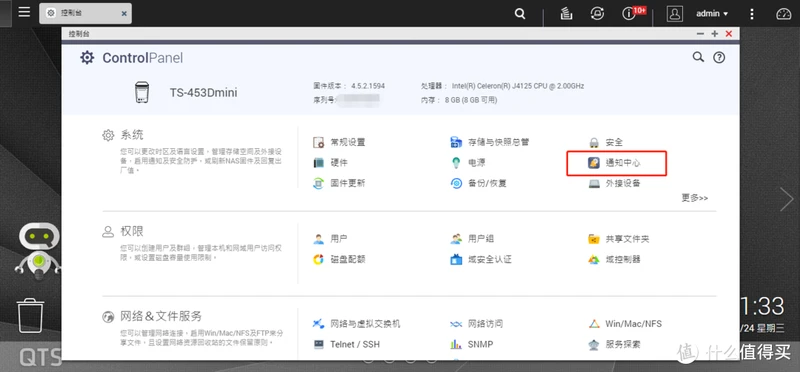This screenshot has width=800, height=372.
Task: Click the user avatar icon in top bar
Action: coord(674,14)
